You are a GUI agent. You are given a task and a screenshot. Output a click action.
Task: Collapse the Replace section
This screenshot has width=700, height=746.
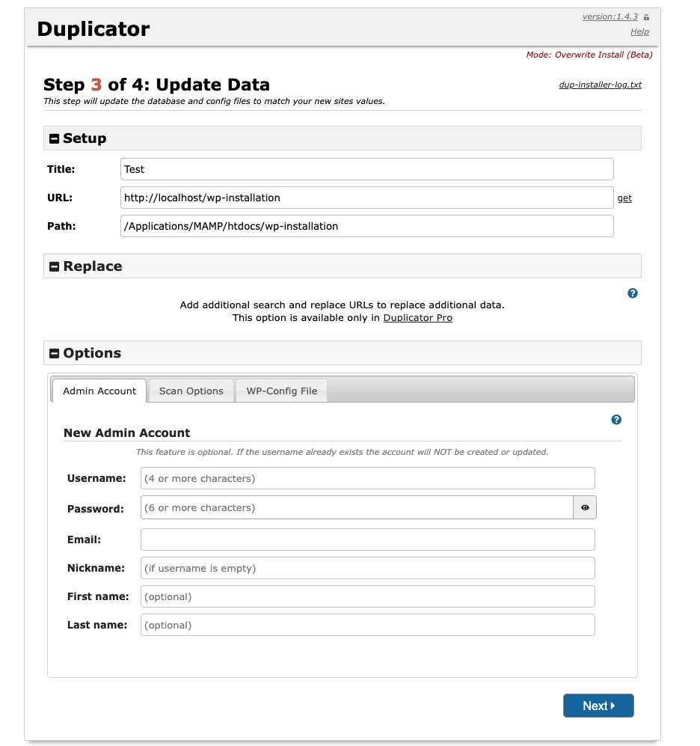pos(54,266)
